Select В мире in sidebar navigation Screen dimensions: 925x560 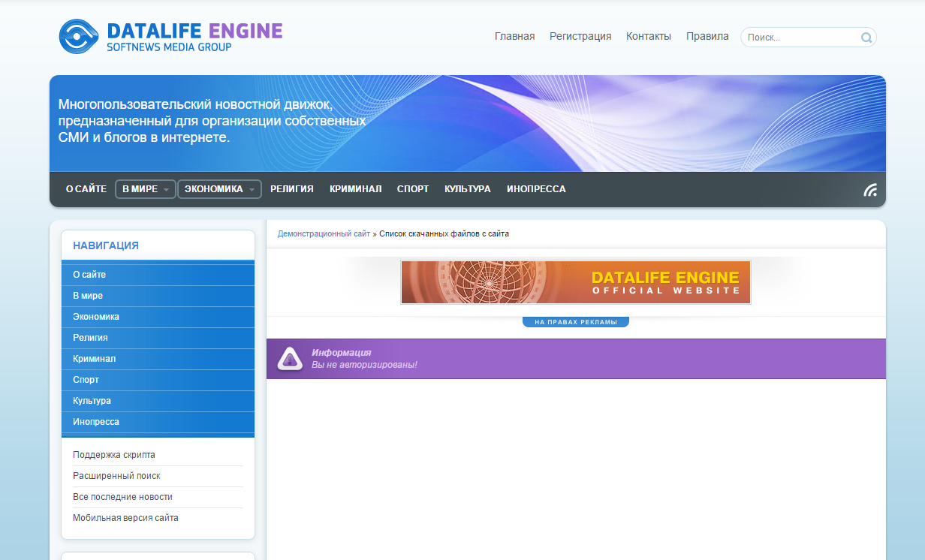(x=158, y=296)
